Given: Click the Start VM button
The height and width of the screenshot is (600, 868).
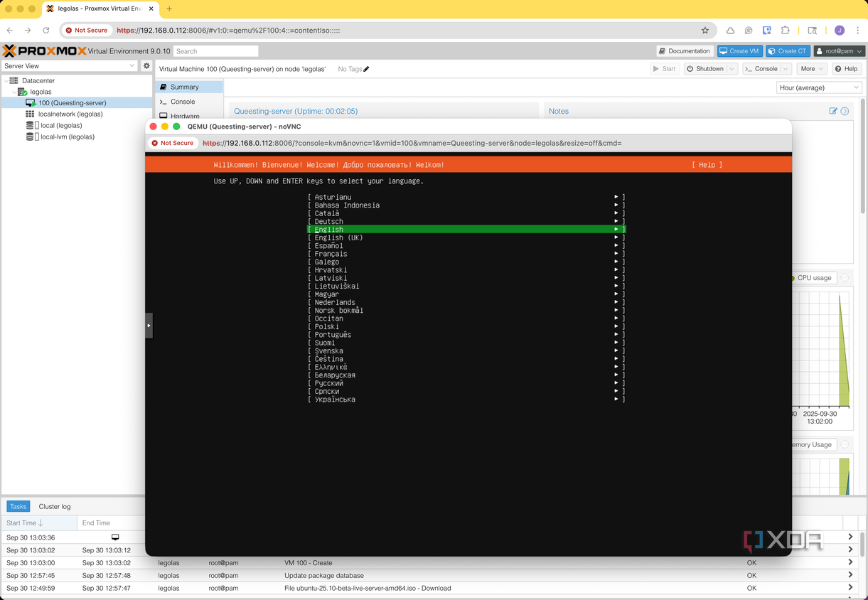Looking at the screenshot, I should point(665,69).
